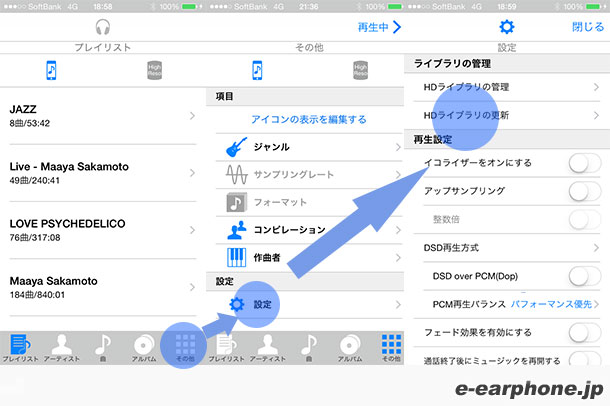The height and width of the screenshot is (406, 610).
Task: Expand 作曲者 row chevron
Action: [398, 257]
